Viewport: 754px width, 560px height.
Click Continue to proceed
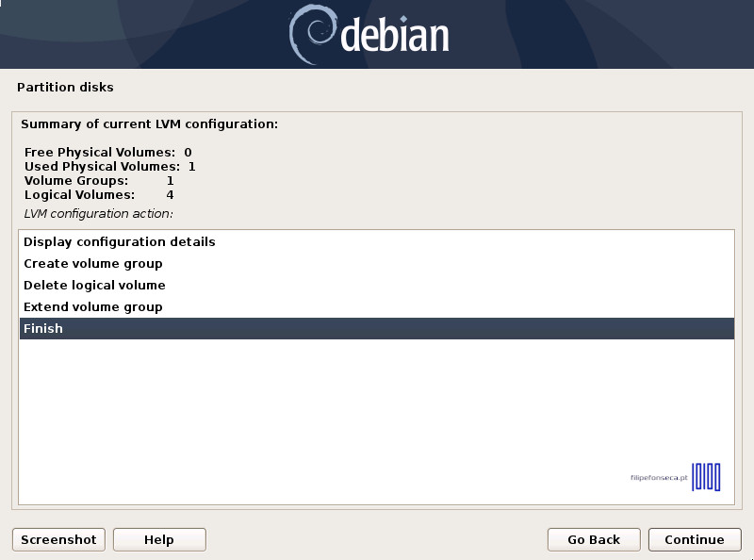click(x=695, y=539)
